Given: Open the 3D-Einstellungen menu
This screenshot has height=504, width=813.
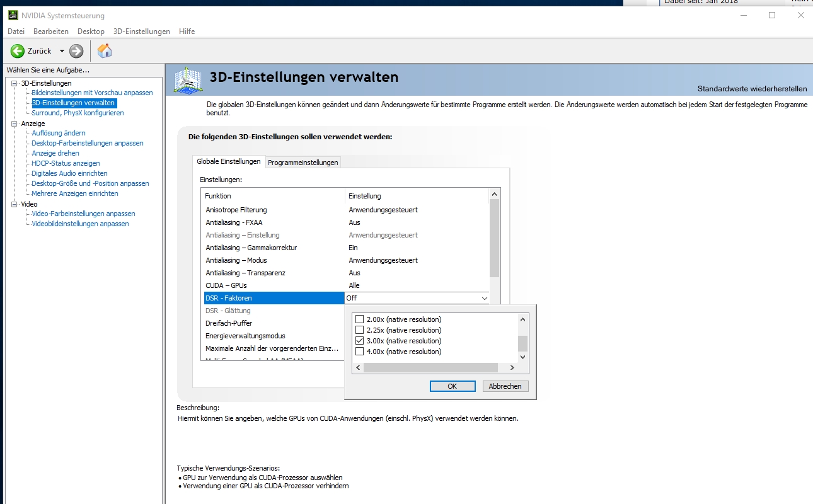Looking at the screenshot, I should pos(142,31).
